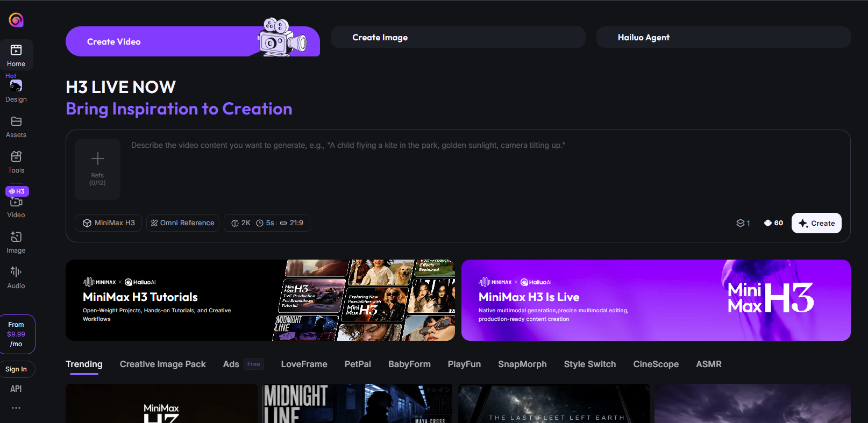Open the From $9.99/mo pricing button

point(16,334)
